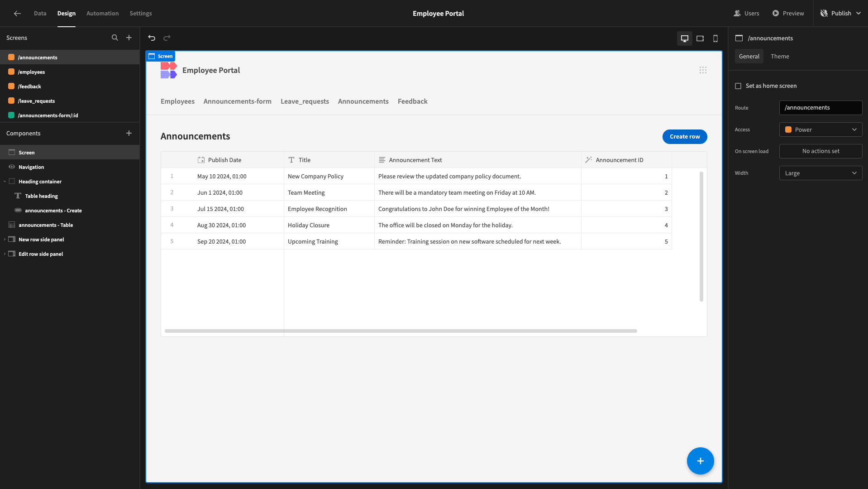Screen dimensions: 868x489
Task: Open the Width dropdown
Action: pyautogui.click(x=820, y=173)
